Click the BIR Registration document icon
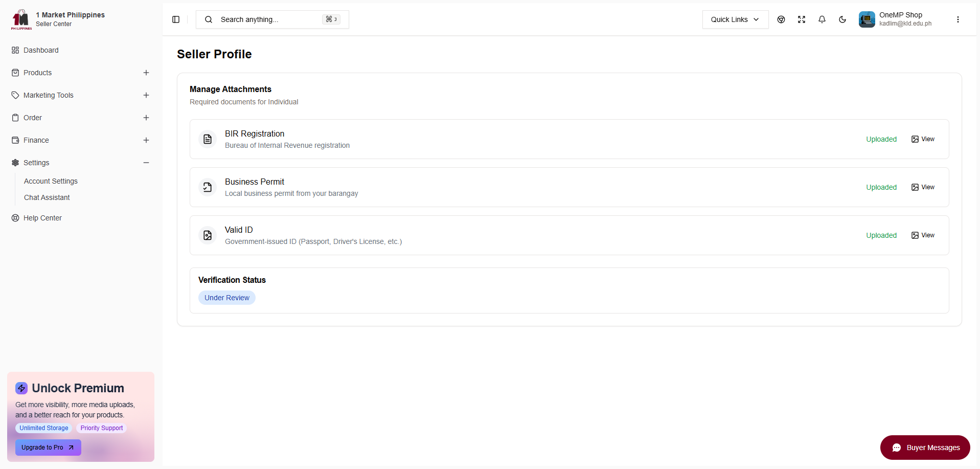The width and height of the screenshot is (980, 469). pos(208,139)
